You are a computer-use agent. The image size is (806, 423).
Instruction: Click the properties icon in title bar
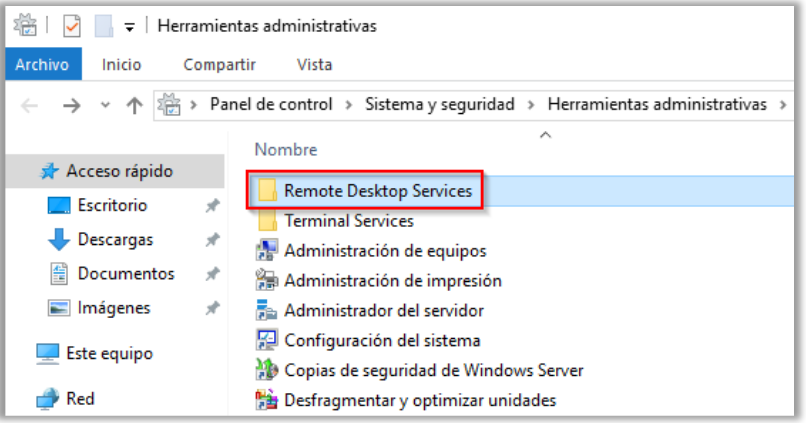72,26
